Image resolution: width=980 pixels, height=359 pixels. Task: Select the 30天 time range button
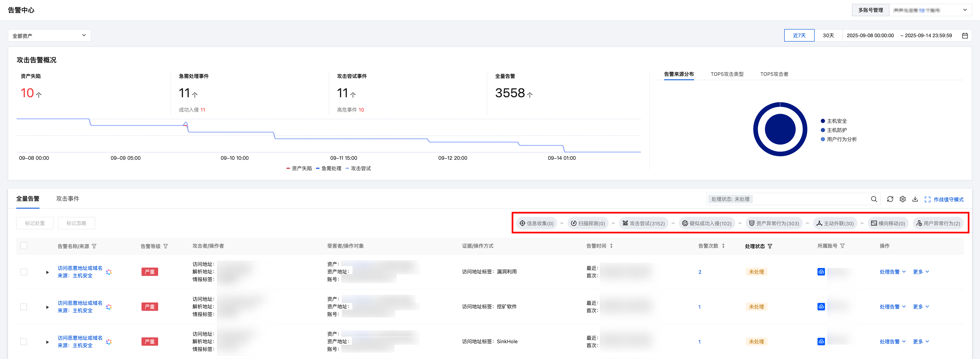coord(828,35)
